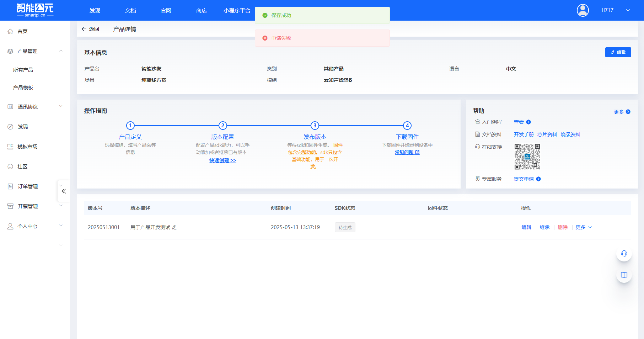Screen dimensions: 644x339
Task: Collapse the sidebar using the double-arrow button
Action: pos(64,191)
